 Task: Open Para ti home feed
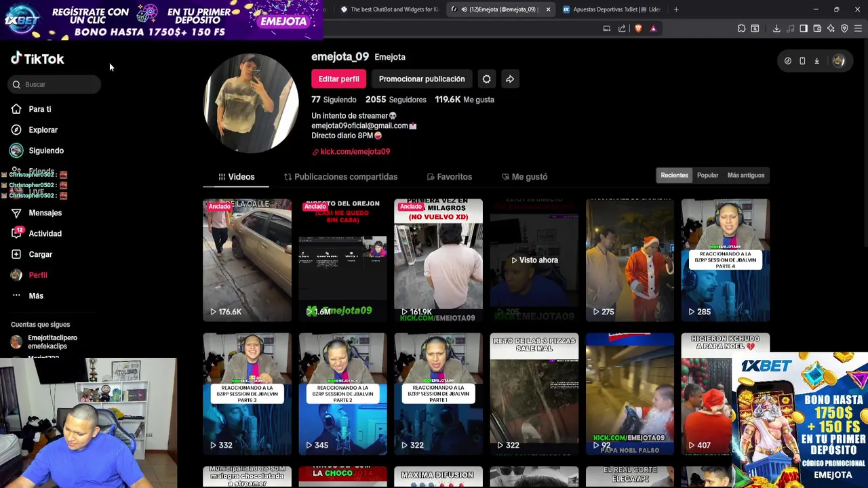click(x=31, y=109)
